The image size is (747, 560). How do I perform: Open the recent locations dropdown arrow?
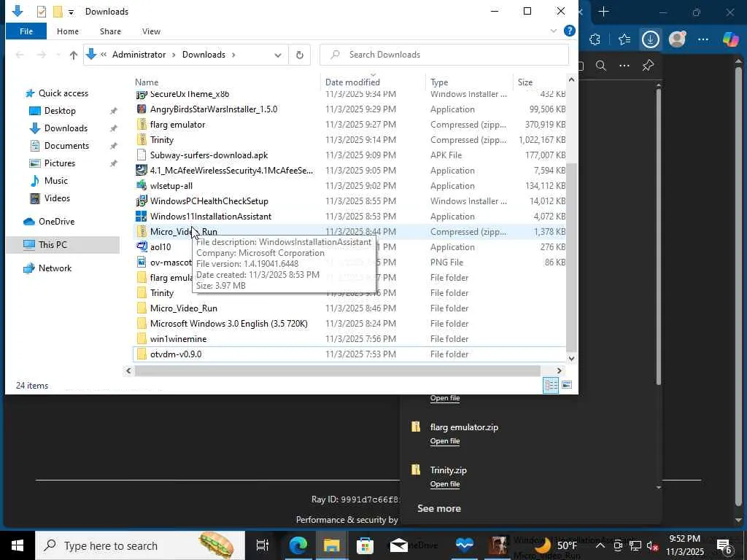tap(58, 55)
